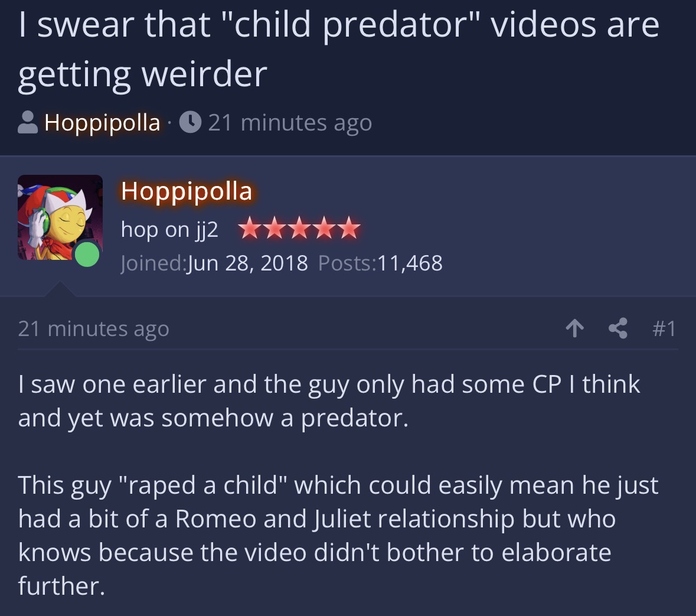
Task: Click the second paragraph about the video
Action: (338, 535)
